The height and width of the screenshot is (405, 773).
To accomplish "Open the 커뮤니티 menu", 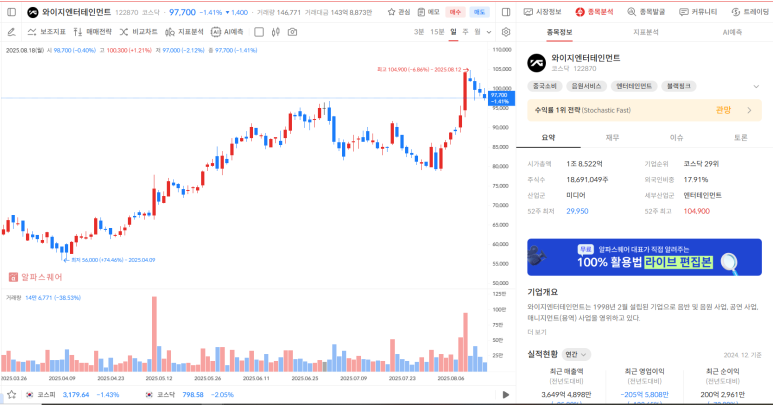I will (x=698, y=12).
